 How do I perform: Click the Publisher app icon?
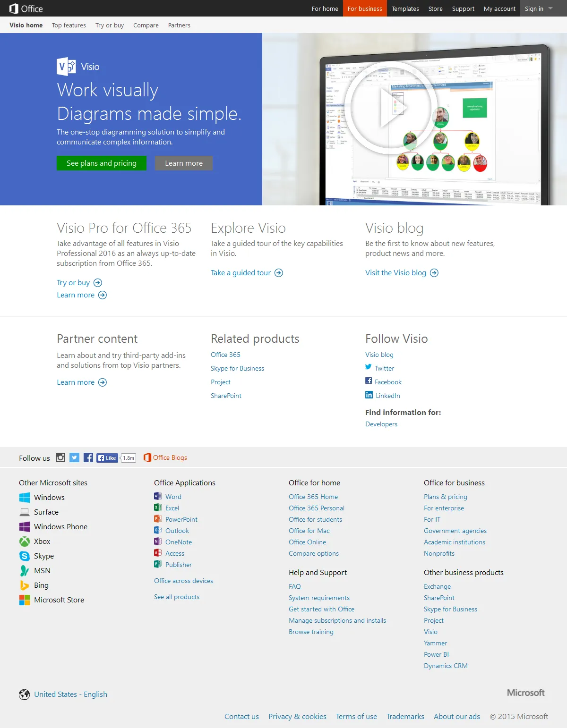(158, 564)
